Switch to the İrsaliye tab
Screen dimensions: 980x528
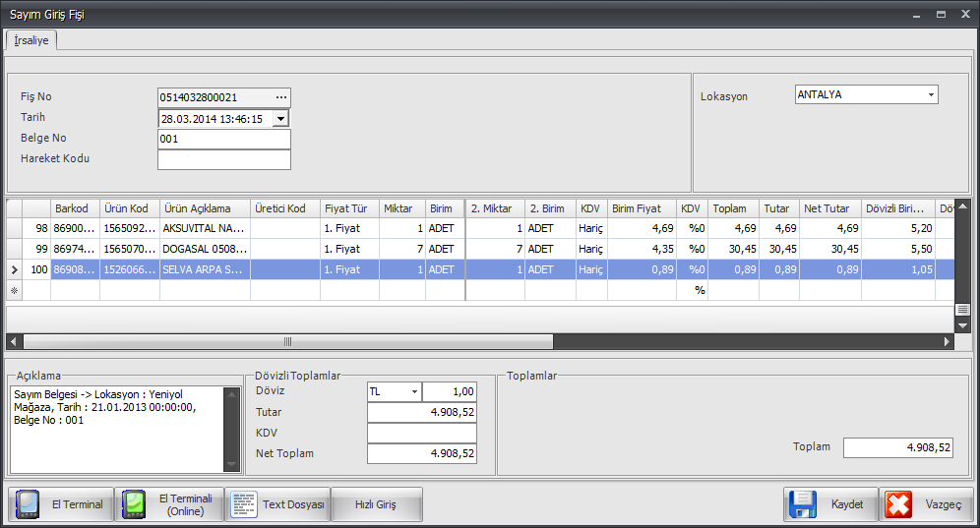tap(31, 40)
